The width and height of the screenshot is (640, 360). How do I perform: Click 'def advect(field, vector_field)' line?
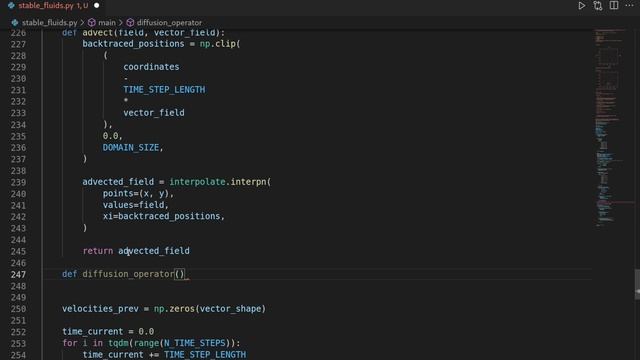[x=143, y=33]
